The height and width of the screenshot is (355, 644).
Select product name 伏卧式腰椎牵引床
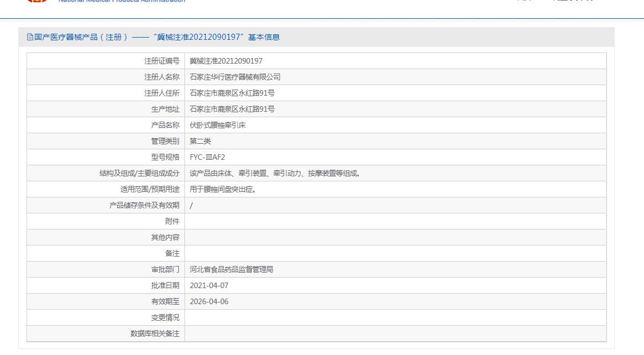(x=218, y=125)
